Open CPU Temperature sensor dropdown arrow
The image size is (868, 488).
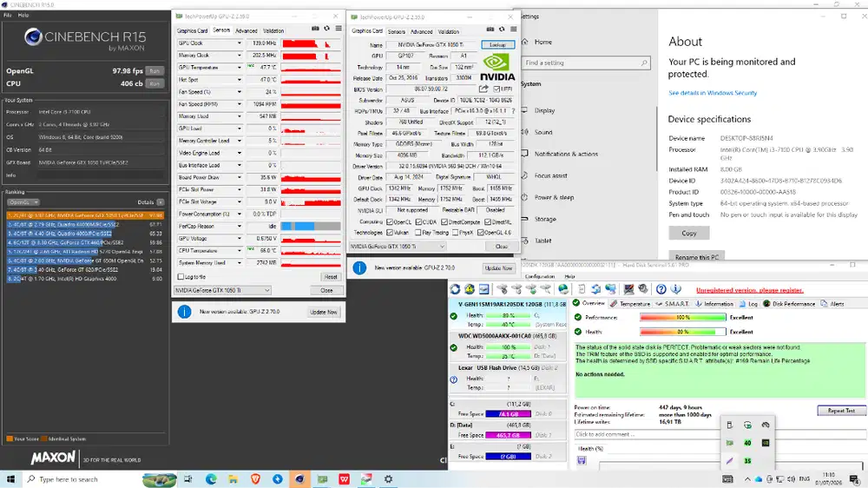240,250
